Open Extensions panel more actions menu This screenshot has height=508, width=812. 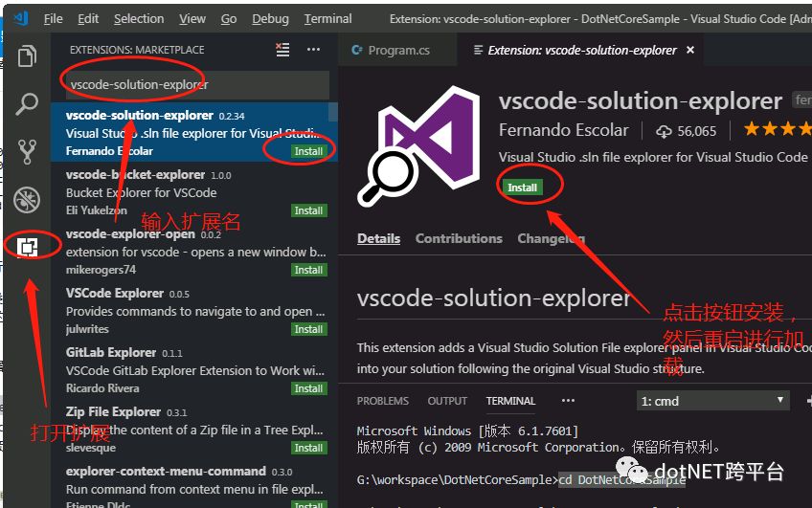pos(313,50)
